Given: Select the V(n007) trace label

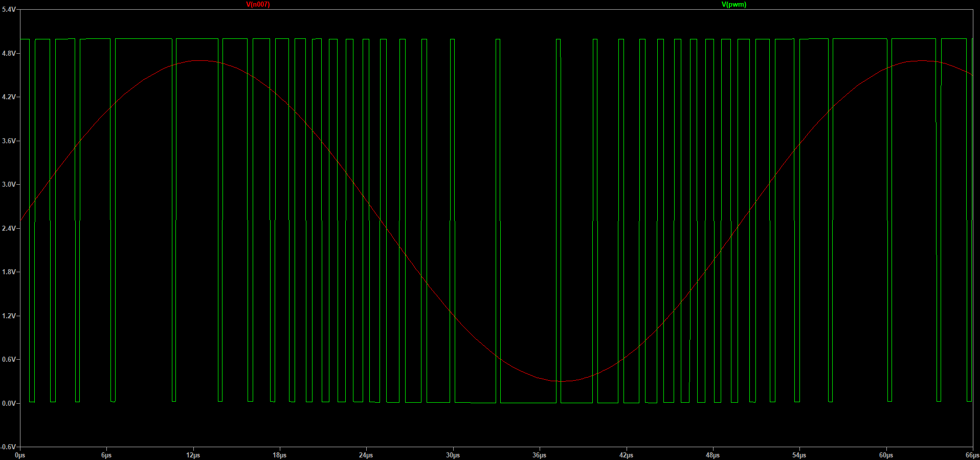Looking at the screenshot, I should click(x=258, y=5).
